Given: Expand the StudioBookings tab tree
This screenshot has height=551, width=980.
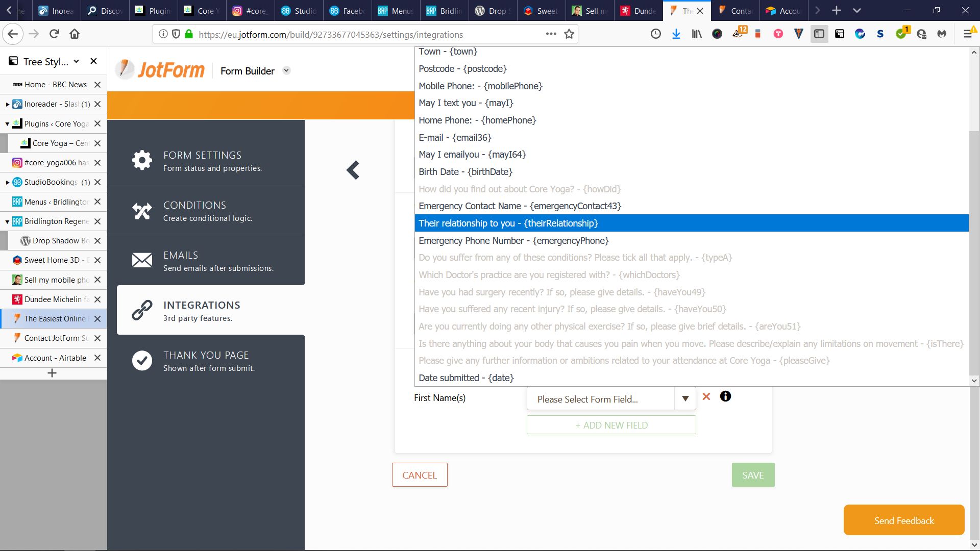Looking at the screenshot, I should tap(8, 182).
